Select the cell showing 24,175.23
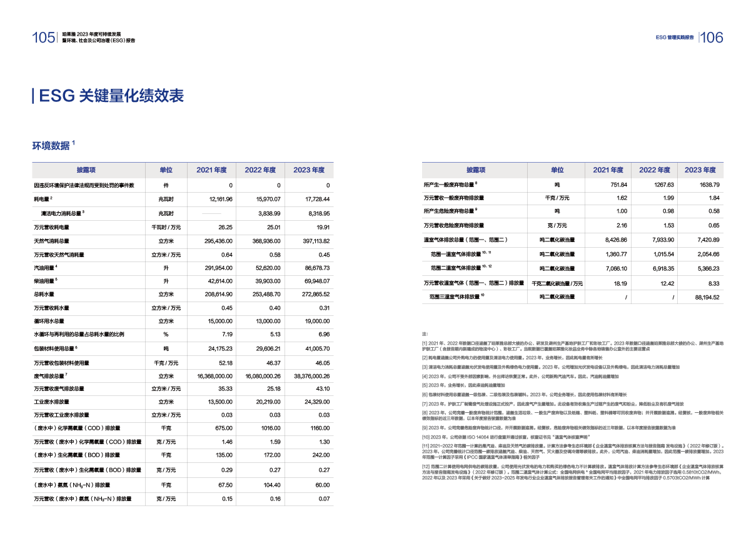Image resolution: width=756 pixels, height=538 pixels. 219,348
